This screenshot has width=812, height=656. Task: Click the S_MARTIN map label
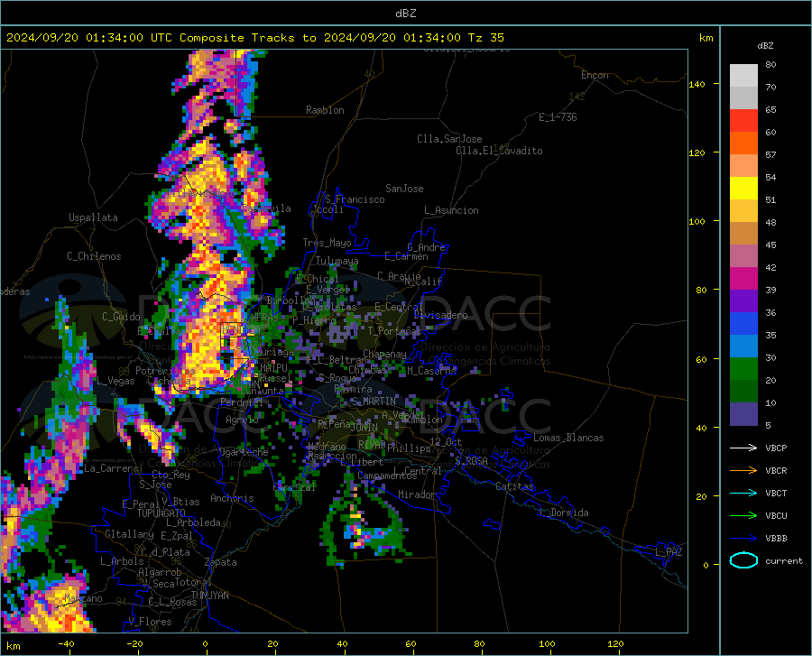coord(374,402)
